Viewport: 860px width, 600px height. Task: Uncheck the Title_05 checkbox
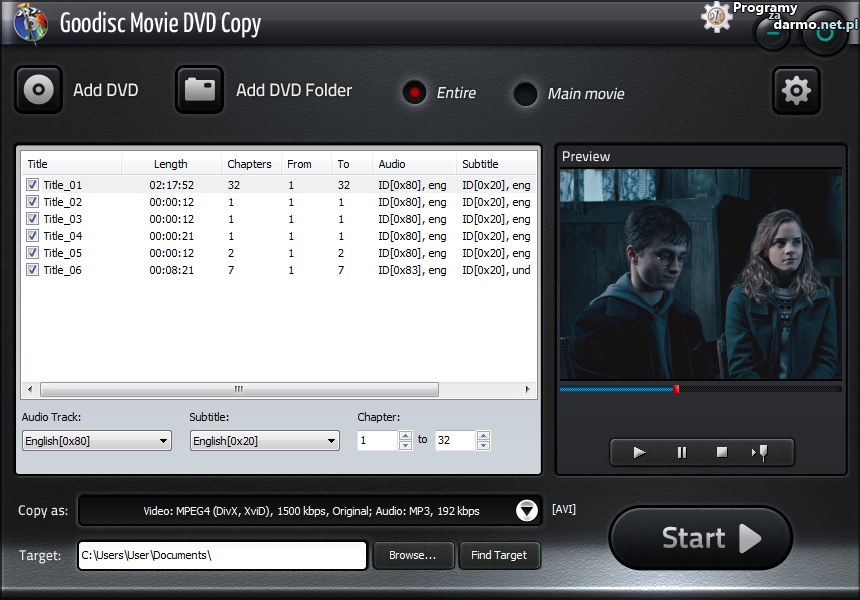(33, 253)
